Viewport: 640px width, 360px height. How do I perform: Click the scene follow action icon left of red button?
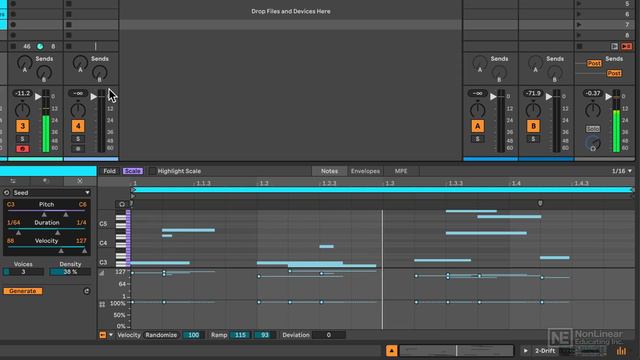click(614, 47)
